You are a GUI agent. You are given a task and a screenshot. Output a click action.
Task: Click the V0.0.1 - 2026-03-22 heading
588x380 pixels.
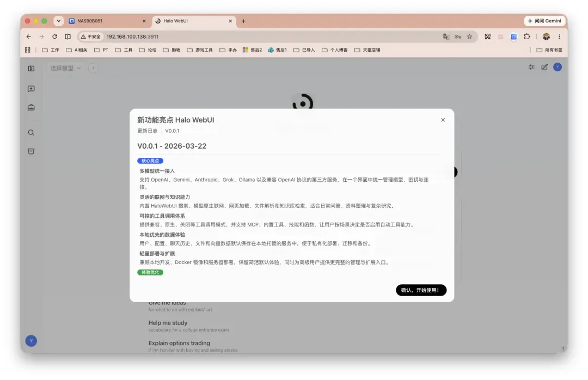[x=171, y=146]
